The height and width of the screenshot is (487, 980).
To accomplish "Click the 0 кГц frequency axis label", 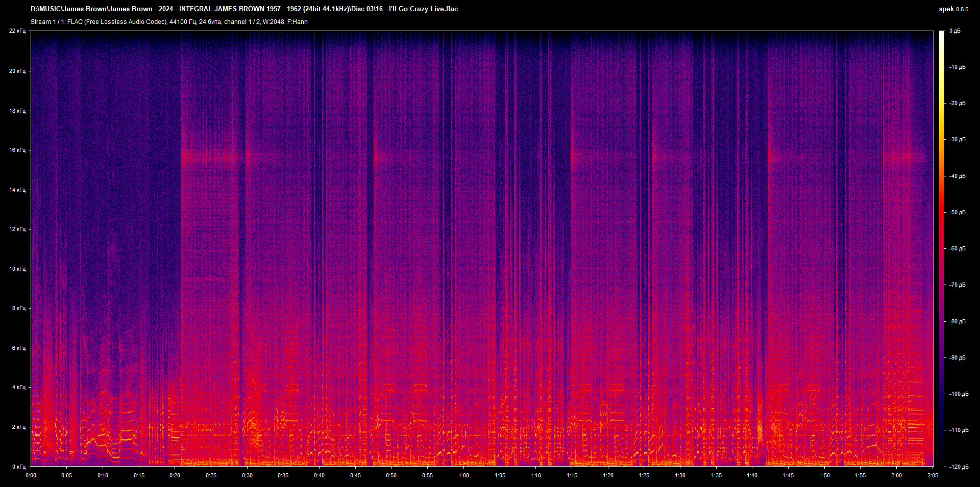I will 19,467.
